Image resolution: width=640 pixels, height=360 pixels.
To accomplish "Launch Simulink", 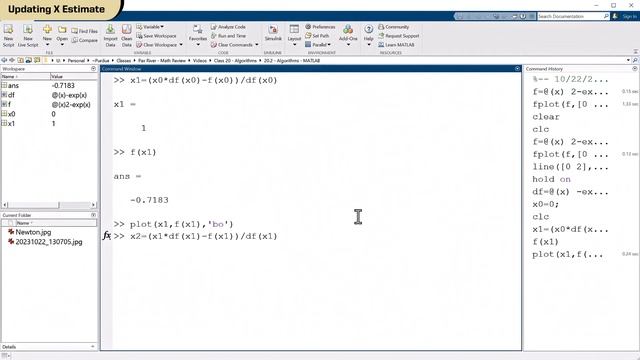I will click(x=273, y=33).
